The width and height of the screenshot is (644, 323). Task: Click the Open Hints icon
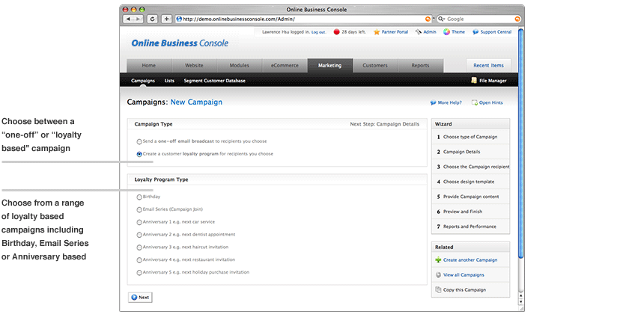474,102
